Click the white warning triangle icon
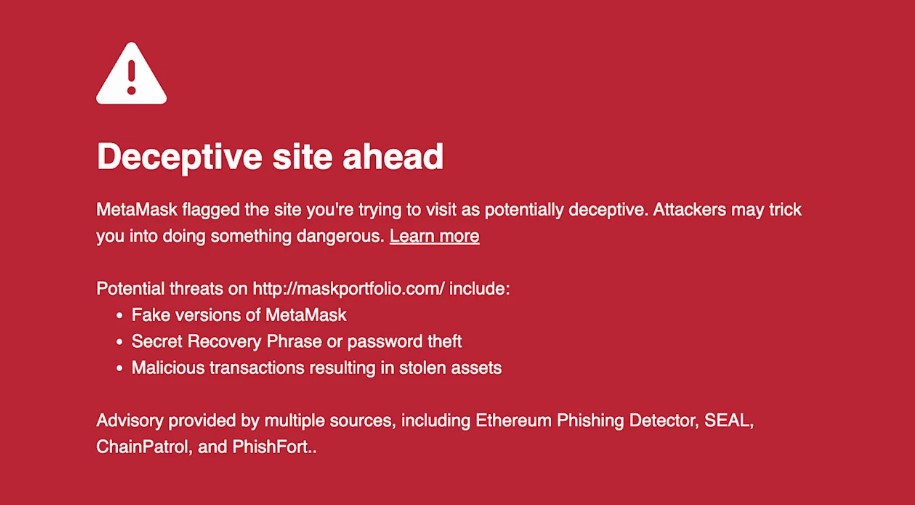This screenshot has width=915, height=505. coord(131,75)
